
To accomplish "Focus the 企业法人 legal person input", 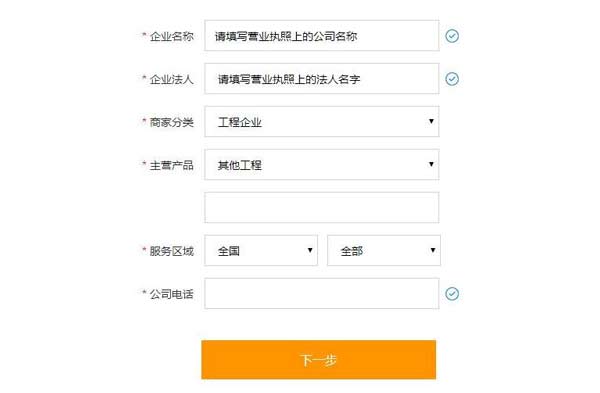I will (x=321, y=78).
